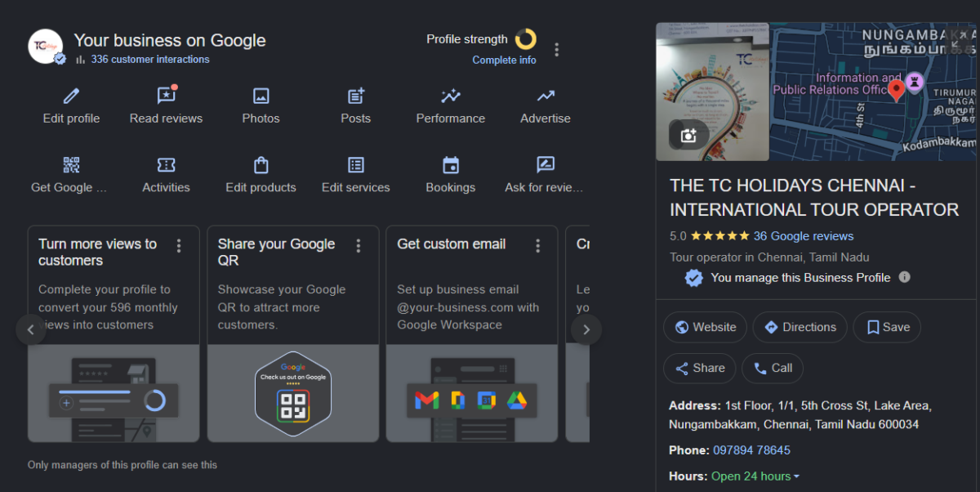Click the Profile strength progress ring
This screenshot has width=980, height=492.
(526, 39)
